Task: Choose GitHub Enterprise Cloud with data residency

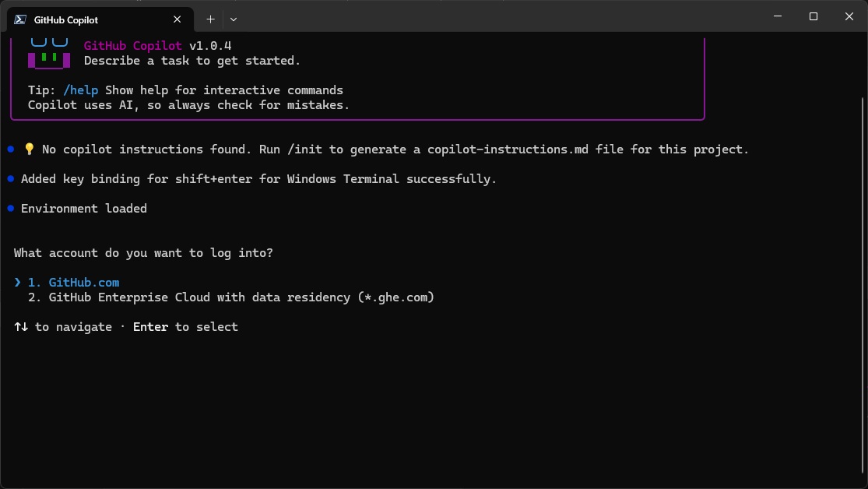Action: [241, 297]
